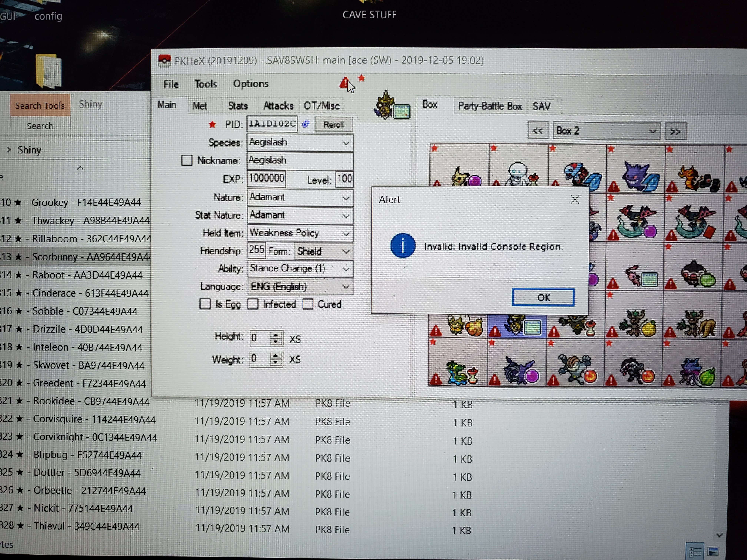Screen dimensions: 747x560
Task: Toggle the Infected checkbox
Action: click(x=253, y=304)
